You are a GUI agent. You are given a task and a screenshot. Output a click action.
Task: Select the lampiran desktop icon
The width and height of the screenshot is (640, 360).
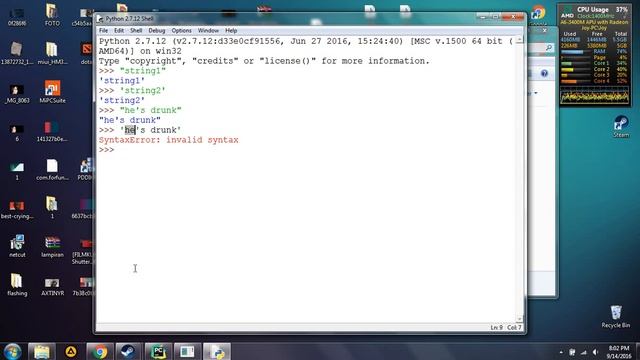(x=52, y=246)
